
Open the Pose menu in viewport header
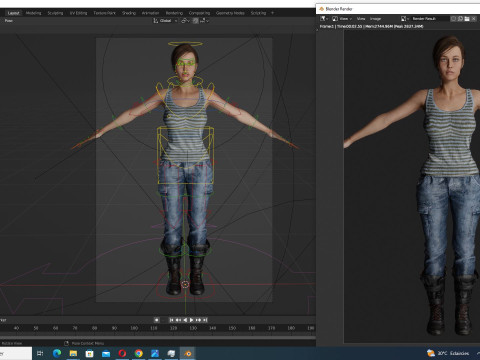9,21
